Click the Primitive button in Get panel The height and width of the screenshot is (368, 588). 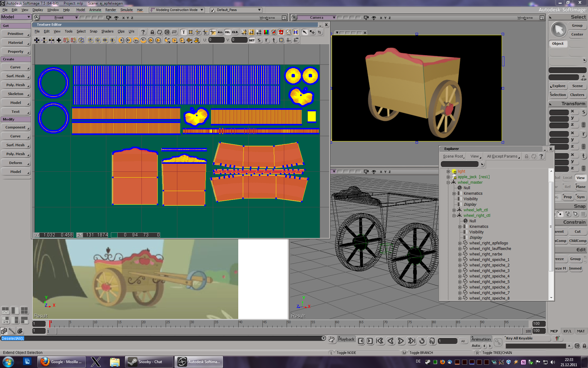point(16,34)
